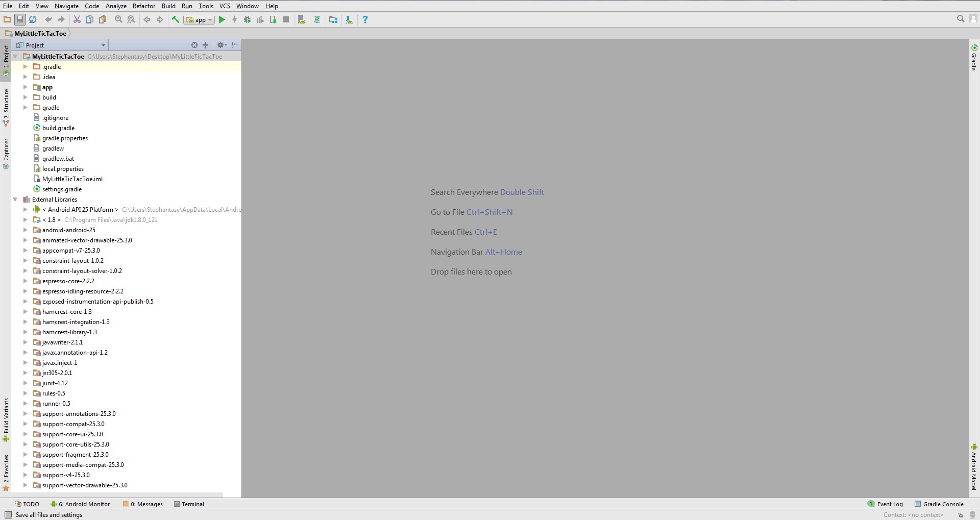980x520 pixels.
Task: Open the Project Structure toolbar icon
Action: click(x=333, y=20)
